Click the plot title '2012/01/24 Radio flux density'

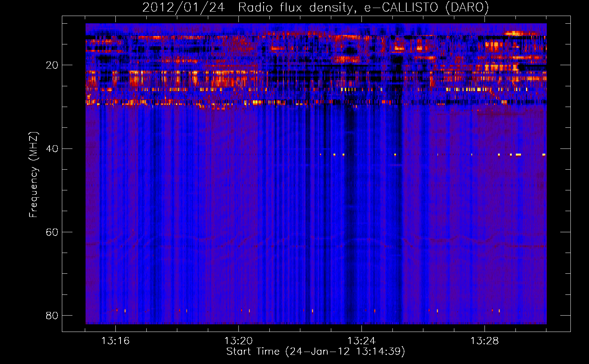315,7
